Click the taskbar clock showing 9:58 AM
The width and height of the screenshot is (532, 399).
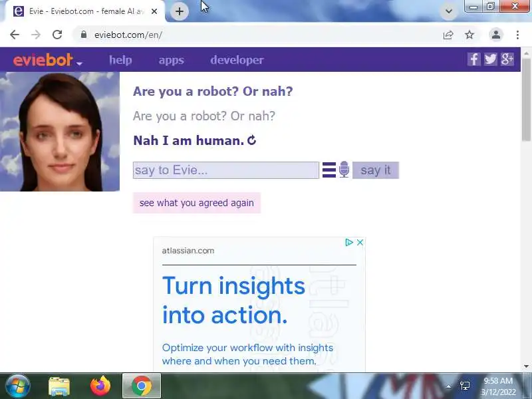point(498,386)
